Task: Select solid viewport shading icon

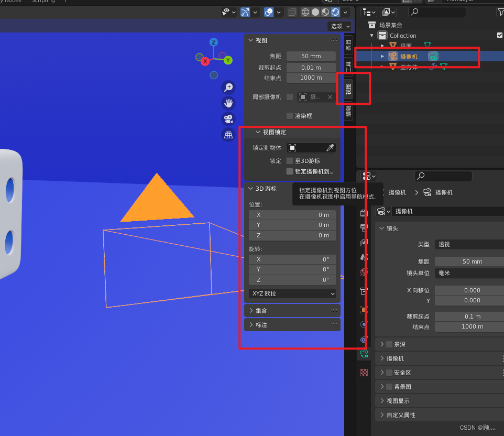Action: pos(315,12)
